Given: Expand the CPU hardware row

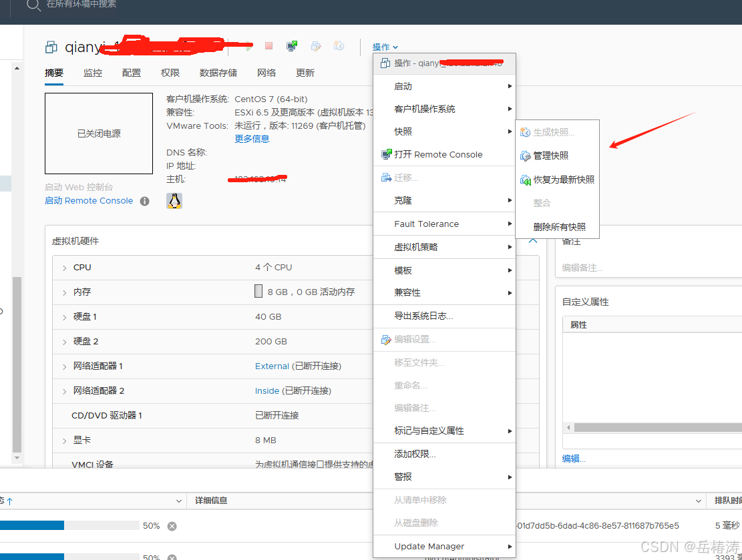Looking at the screenshot, I should 64,268.
